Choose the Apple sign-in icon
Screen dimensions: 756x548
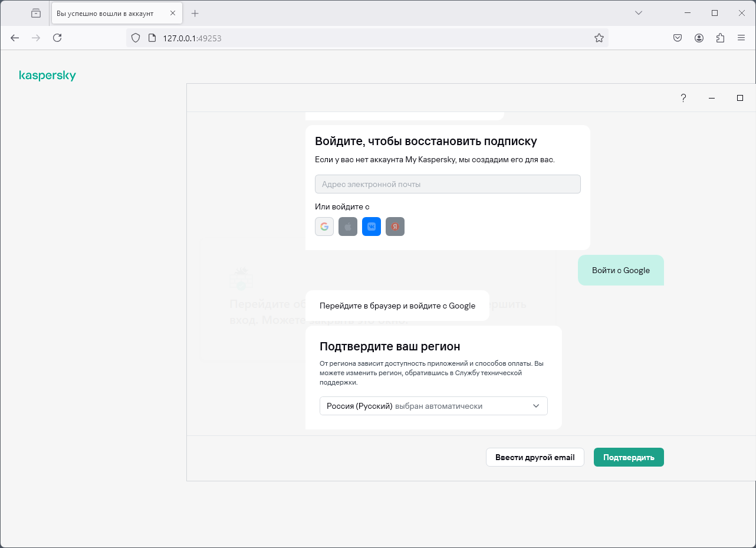[348, 227]
